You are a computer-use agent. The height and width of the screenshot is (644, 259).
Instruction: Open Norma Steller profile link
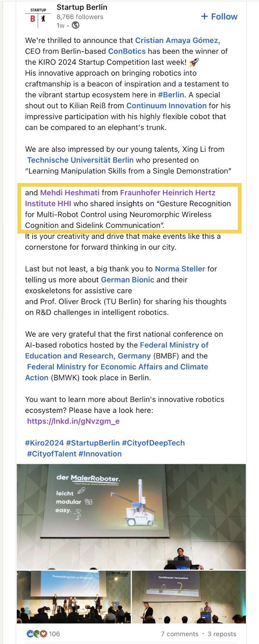pyautogui.click(x=180, y=269)
